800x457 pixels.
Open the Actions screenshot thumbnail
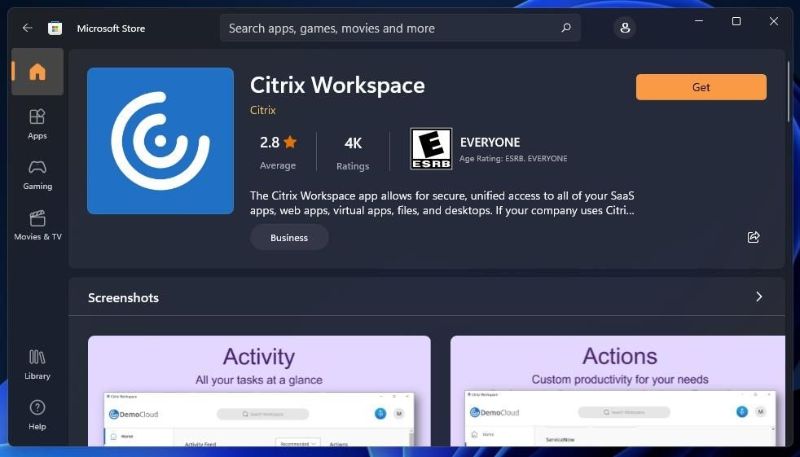click(620, 390)
